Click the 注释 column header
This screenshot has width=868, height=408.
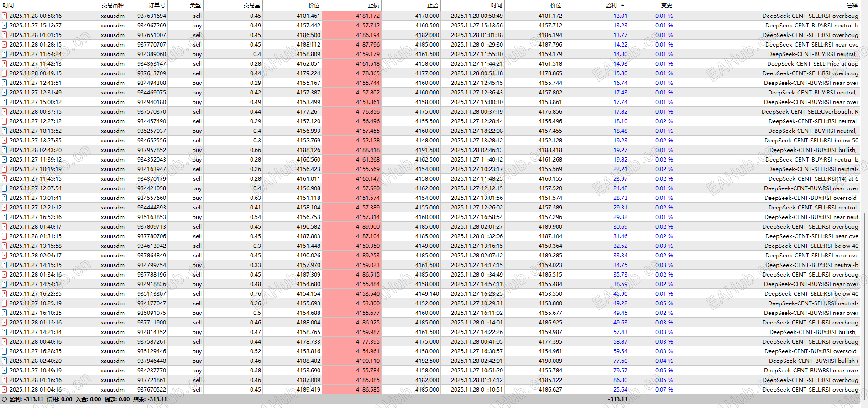click(852, 5)
